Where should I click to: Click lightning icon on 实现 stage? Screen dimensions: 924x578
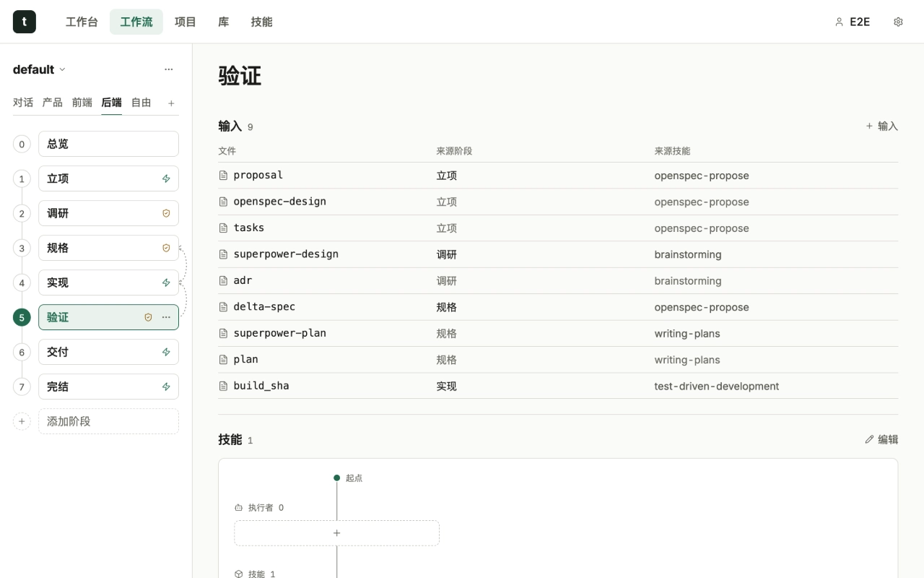click(166, 282)
